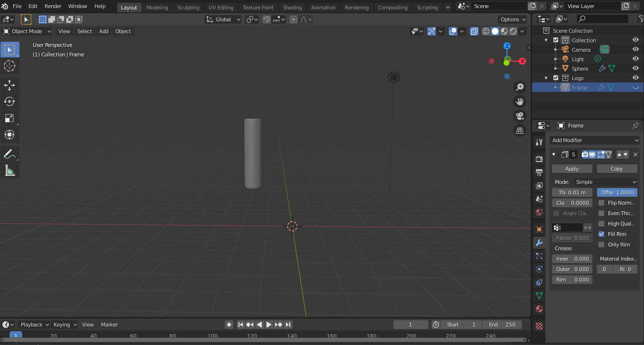Toggle the camera view icon
This screenshot has height=345, width=644.
[520, 116]
